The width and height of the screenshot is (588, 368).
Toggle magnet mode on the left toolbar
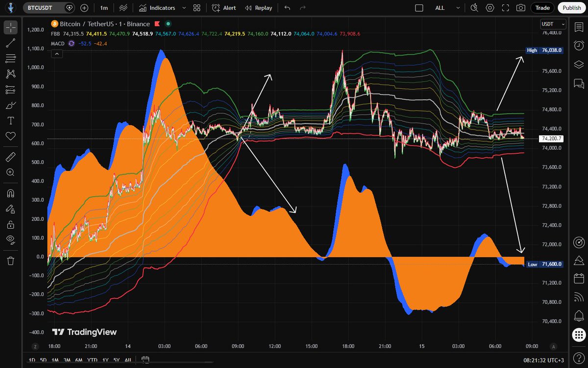pos(10,193)
